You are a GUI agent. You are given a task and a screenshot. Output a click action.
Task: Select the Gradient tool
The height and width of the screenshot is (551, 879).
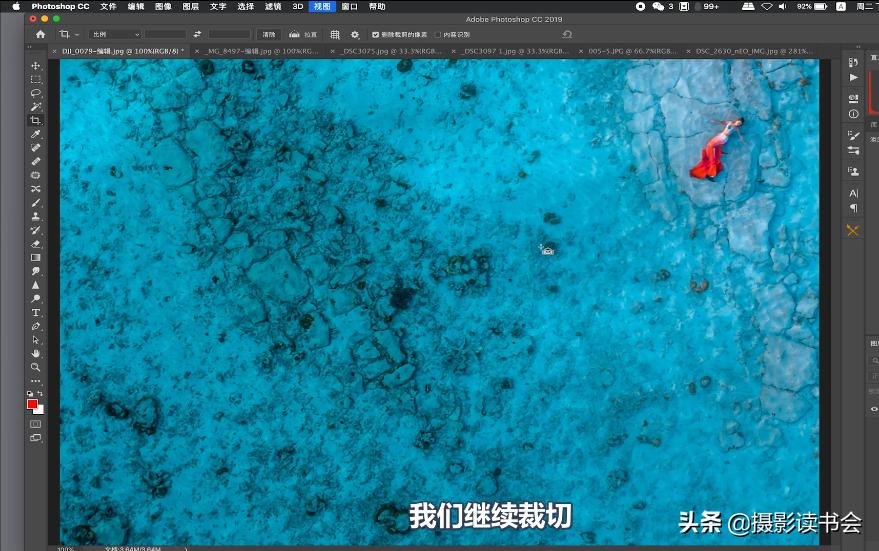tap(36, 257)
